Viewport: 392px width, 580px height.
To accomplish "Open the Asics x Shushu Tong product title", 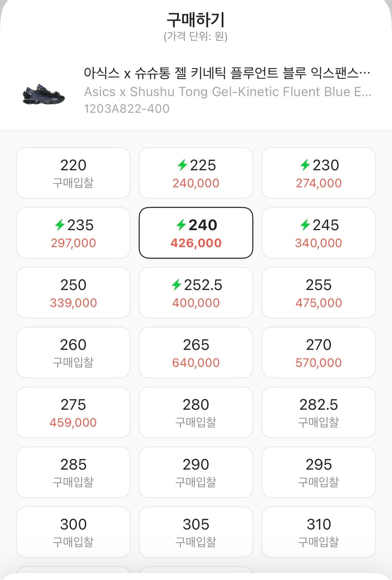I will [227, 73].
